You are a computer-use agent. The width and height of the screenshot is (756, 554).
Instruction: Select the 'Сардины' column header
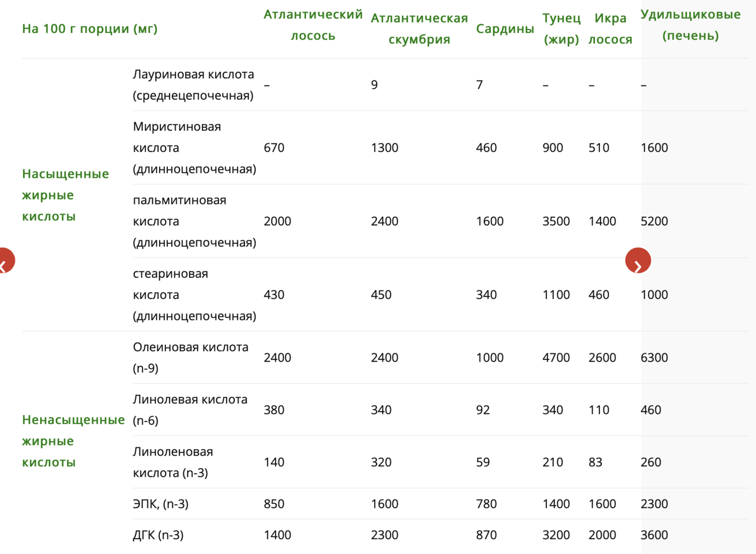(505, 29)
